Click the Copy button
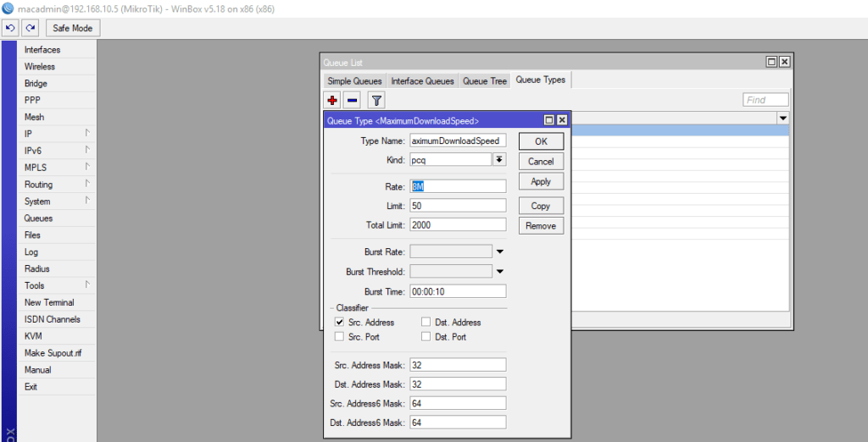868x442 pixels. pyautogui.click(x=541, y=206)
